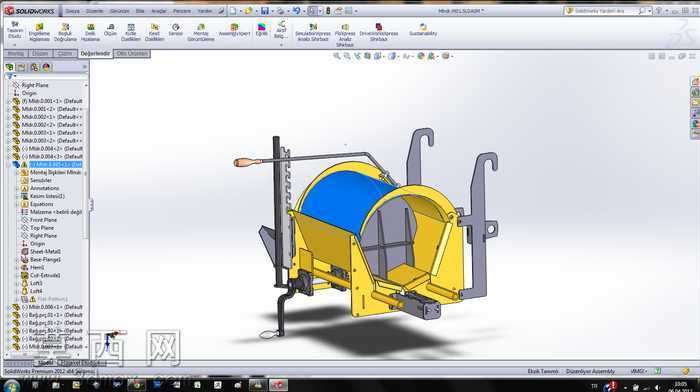Switch to DisplayManager color-ball tab
The height and width of the screenshot is (392, 700).
pyautogui.click(x=46, y=67)
